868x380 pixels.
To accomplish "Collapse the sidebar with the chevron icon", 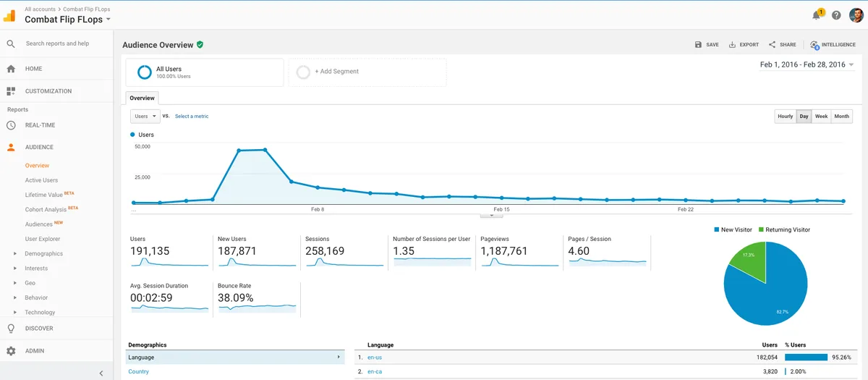I will point(101,373).
